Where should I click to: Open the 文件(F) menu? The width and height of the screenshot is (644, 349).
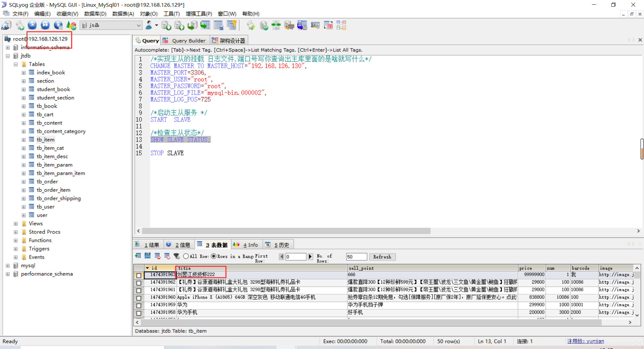[20, 14]
